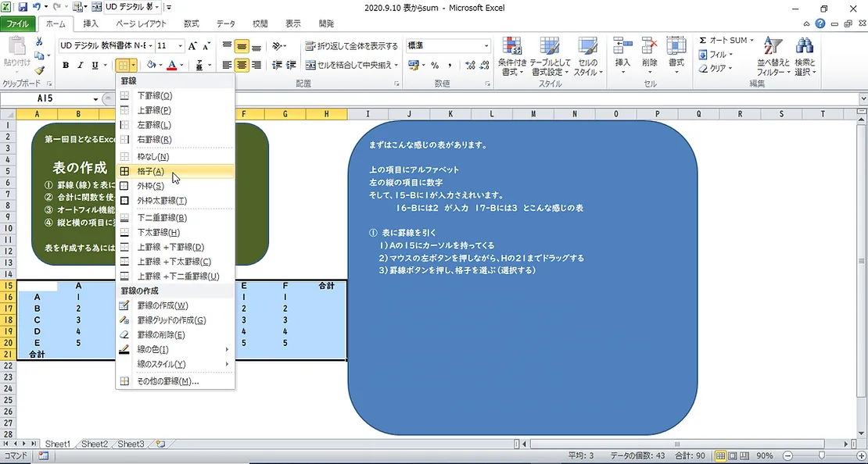Choose 格子(A) from the borders menu

point(150,171)
